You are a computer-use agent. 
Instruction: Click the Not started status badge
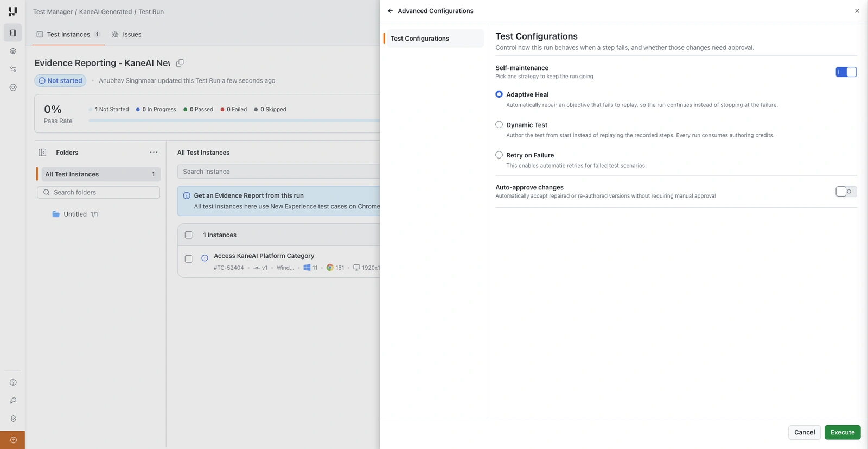click(60, 81)
